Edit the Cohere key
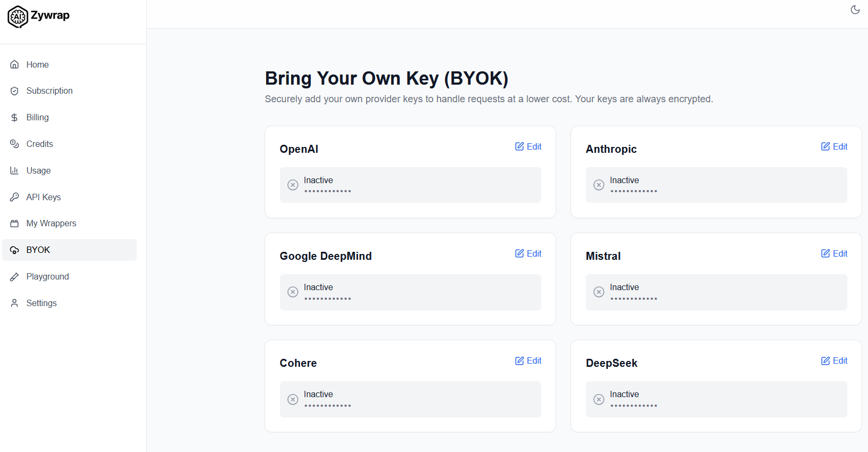 528,360
